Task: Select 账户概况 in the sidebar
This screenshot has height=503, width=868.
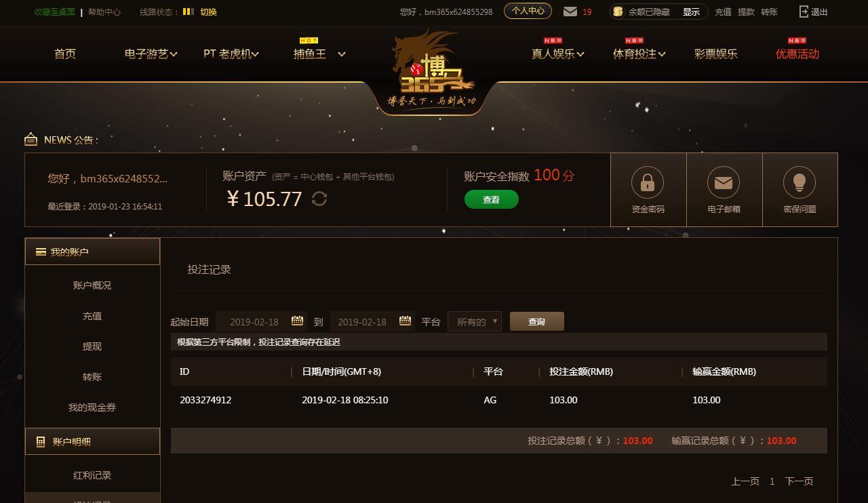Action: click(x=92, y=285)
